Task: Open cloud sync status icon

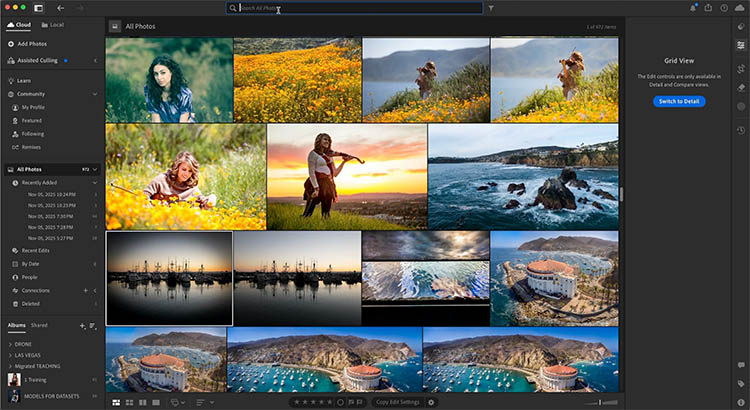Action: (739, 8)
